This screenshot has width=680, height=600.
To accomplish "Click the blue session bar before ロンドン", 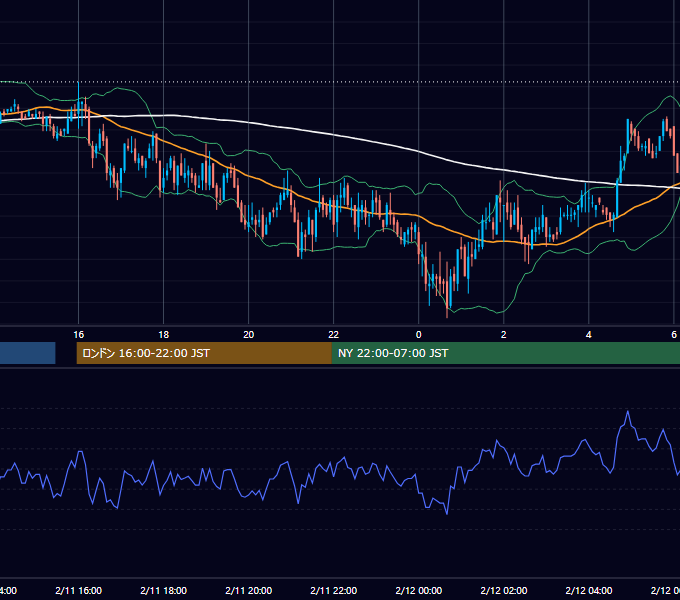I will tap(28, 353).
